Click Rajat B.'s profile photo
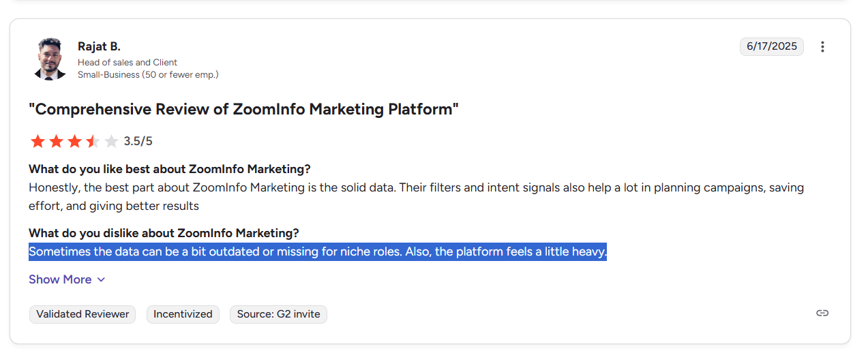868x353 pixels. pos(50,59)
